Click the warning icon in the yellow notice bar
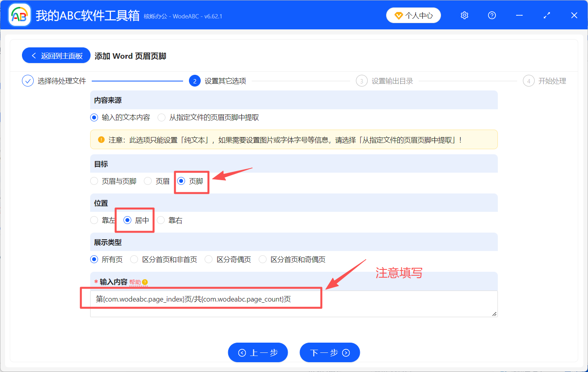The height and width of the screenshot is (372, 588). tap(101, 139)
